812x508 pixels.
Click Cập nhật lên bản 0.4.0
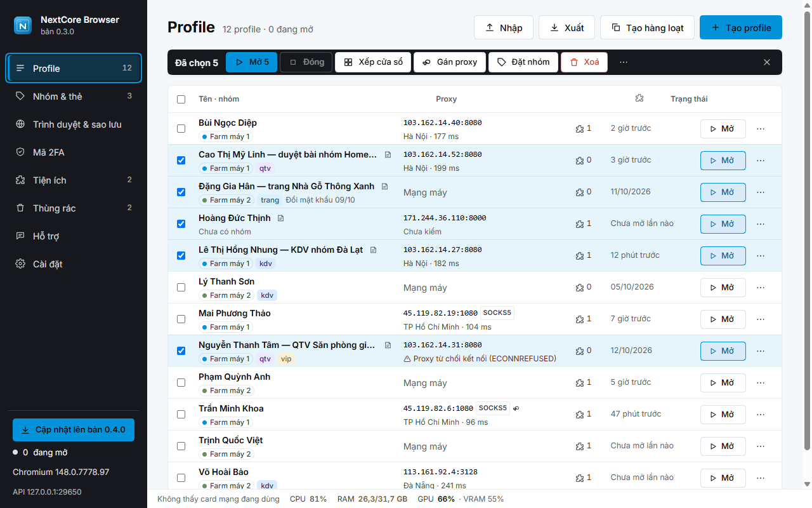(74, 430)
